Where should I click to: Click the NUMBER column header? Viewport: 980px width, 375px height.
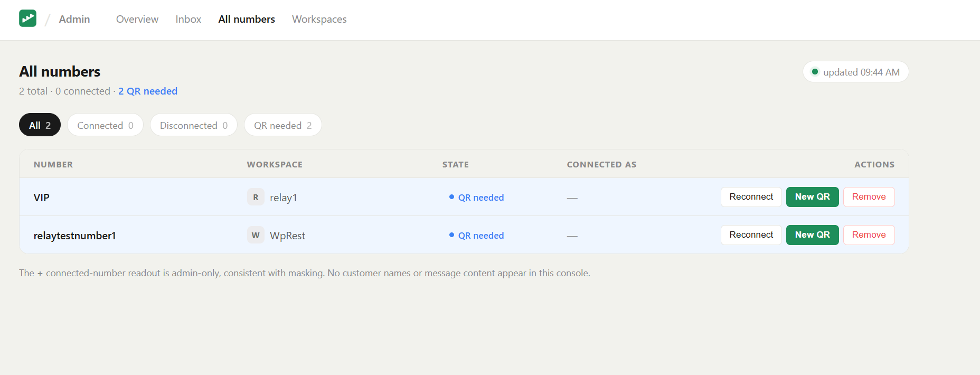pos(53,164)
